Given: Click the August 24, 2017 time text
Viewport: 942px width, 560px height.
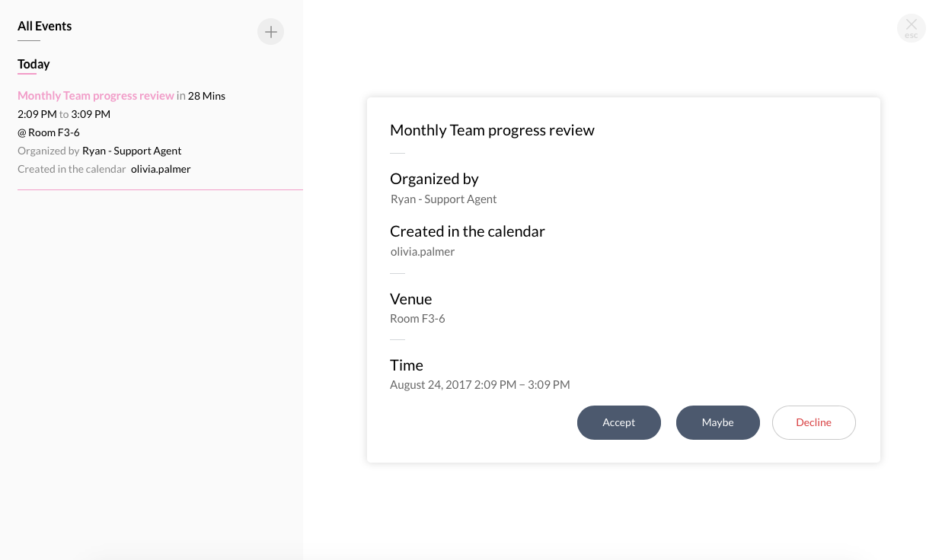Looking at the screenshot, I should [480, 385].
